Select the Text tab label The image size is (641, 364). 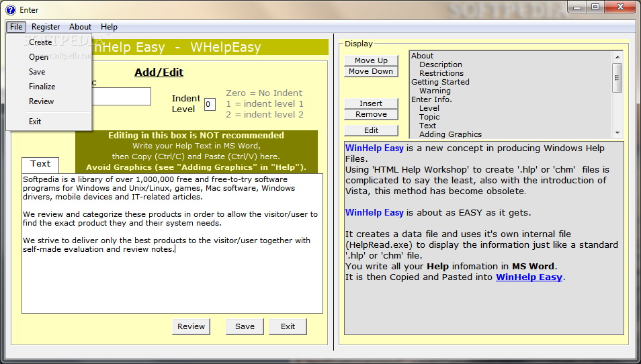coord(40,165)
